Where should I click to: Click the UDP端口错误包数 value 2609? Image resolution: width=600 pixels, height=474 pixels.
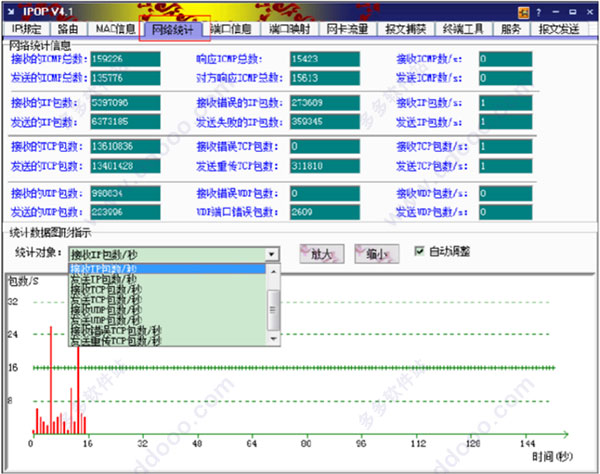pyautogui.click(x=324, y=212)
